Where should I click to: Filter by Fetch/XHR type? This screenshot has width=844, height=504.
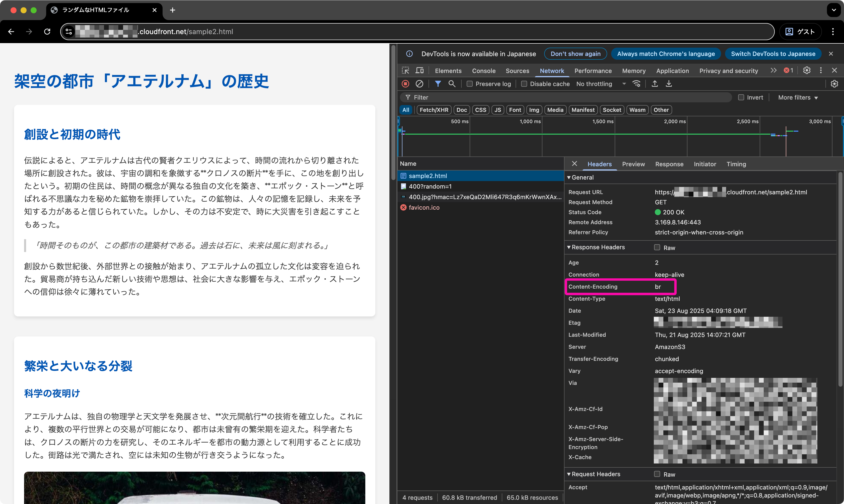coord(434,110)
